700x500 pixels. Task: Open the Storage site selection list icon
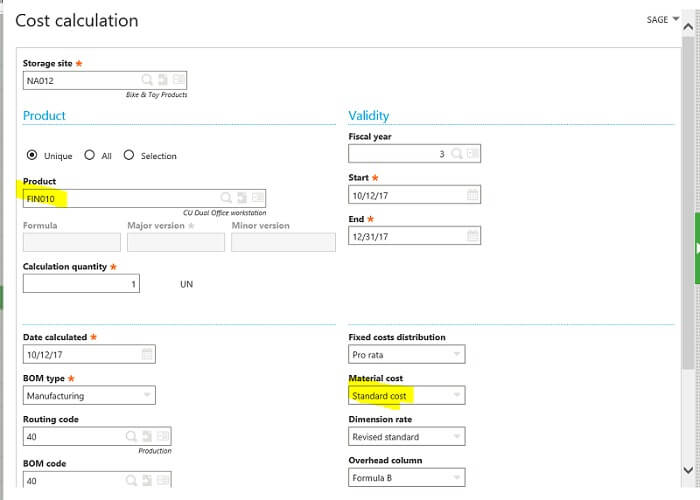179,80
